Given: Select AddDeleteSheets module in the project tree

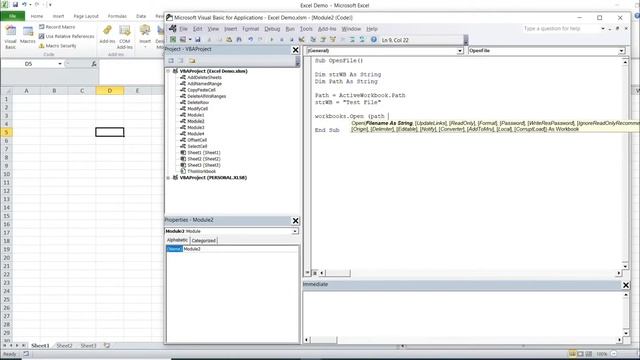Looking at the screenshot, I should point(204,77).
